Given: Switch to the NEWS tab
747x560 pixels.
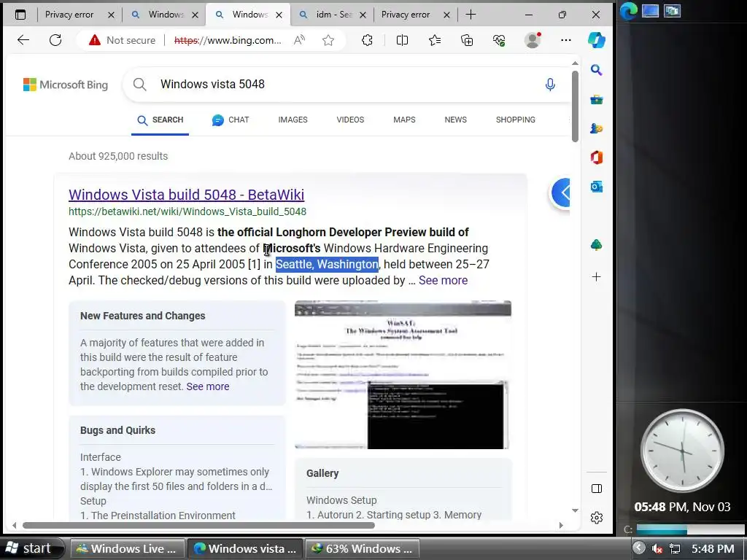Looking at the screenshot, I should click(x=455, y=120).
